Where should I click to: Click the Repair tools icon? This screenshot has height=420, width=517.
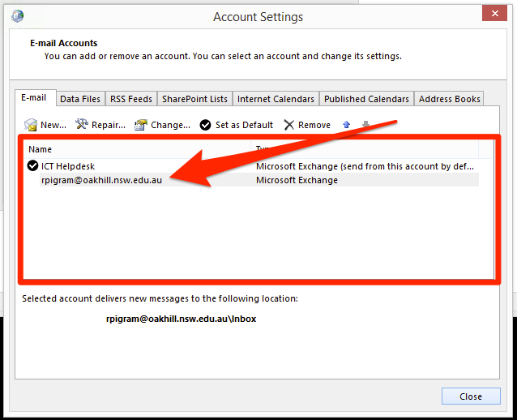click(x=82, y=124)
